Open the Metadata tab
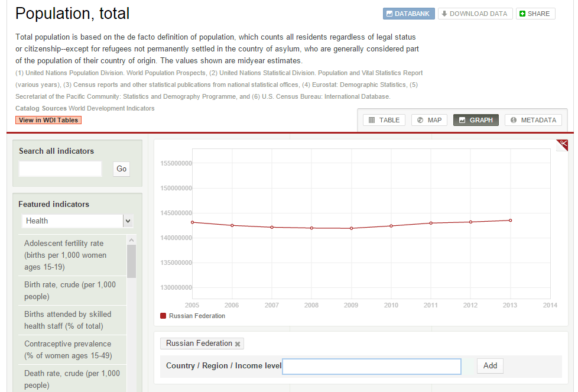Image resolution: width=578 pixels, height=392 pixels. click(533, 120)
